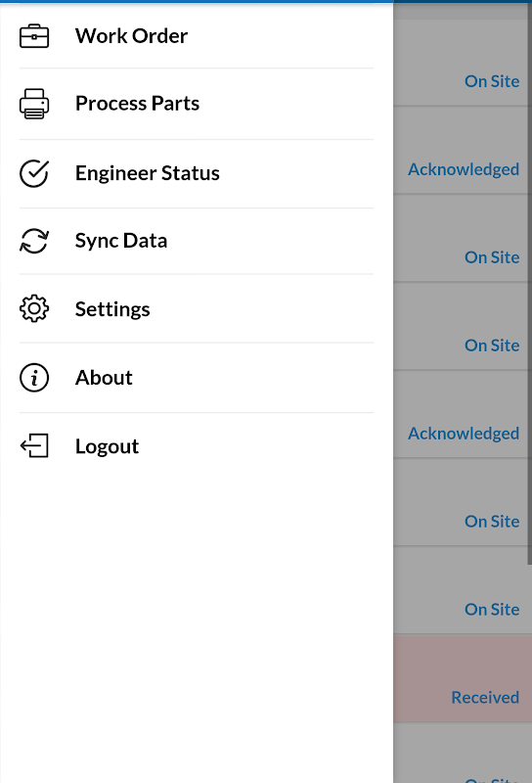This screenshot has width=532, height=783.
Task: Select the About menu label
Action: [x=104, y=378]
